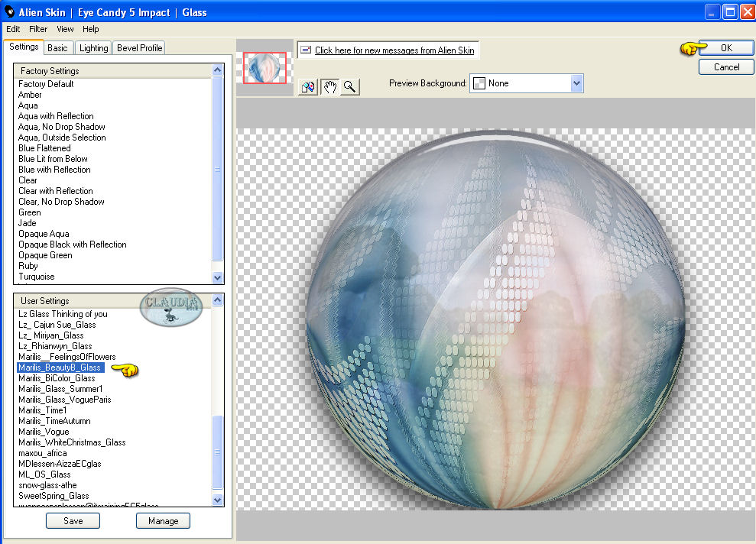Select the Jade preset
The height and width of the screenshot is (544, 756).
pyautogui.click(x=28, y=223)
